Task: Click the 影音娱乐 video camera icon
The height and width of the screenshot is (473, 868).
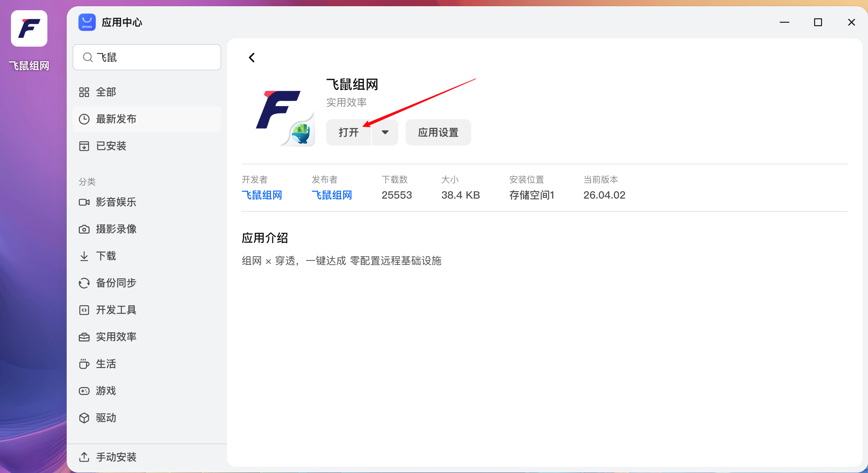Action: pyautogui.click(x=84, y=202)
